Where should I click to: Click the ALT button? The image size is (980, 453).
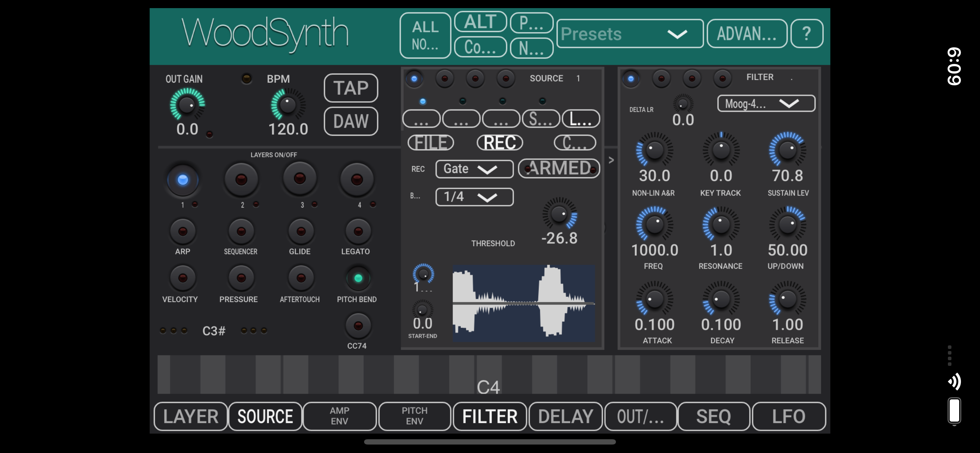tap(480, 22)
